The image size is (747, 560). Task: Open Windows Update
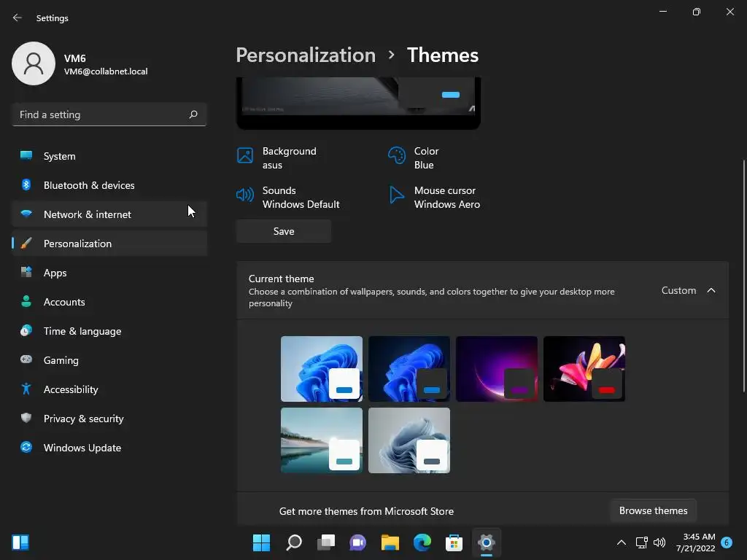pyautogui.click(x=109, y=448)
